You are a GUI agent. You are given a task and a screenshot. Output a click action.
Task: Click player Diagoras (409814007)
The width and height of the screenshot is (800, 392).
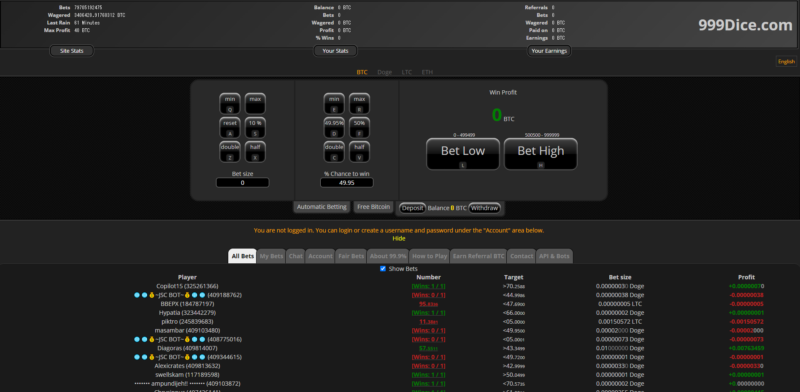pyautogui.click(x=187, y=348)
